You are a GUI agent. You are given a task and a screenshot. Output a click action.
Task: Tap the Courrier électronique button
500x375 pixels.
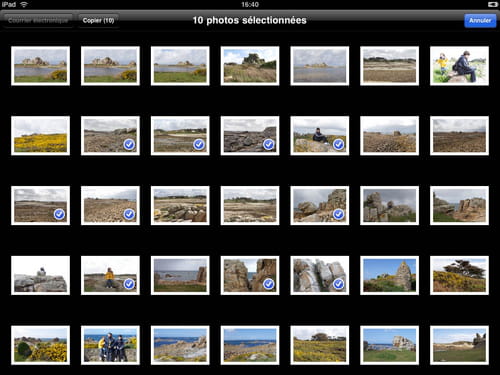tap(38, 21)
